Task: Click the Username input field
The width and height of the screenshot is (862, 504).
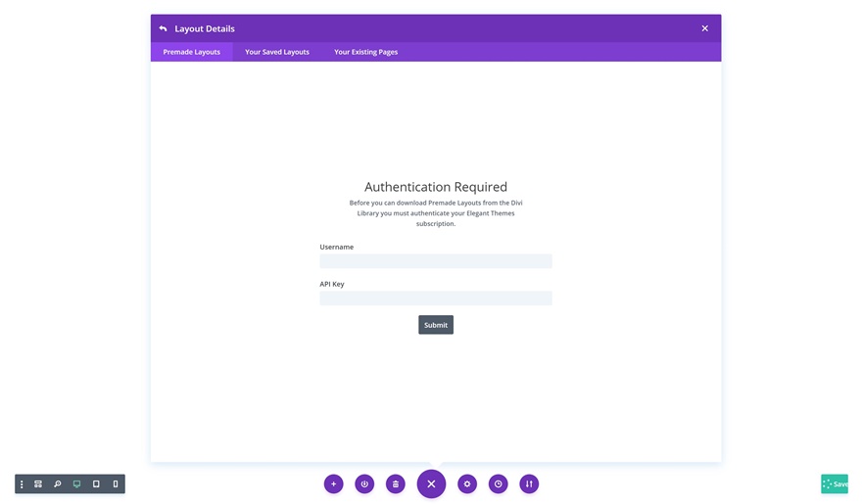Action: click(x=436, y=261)
